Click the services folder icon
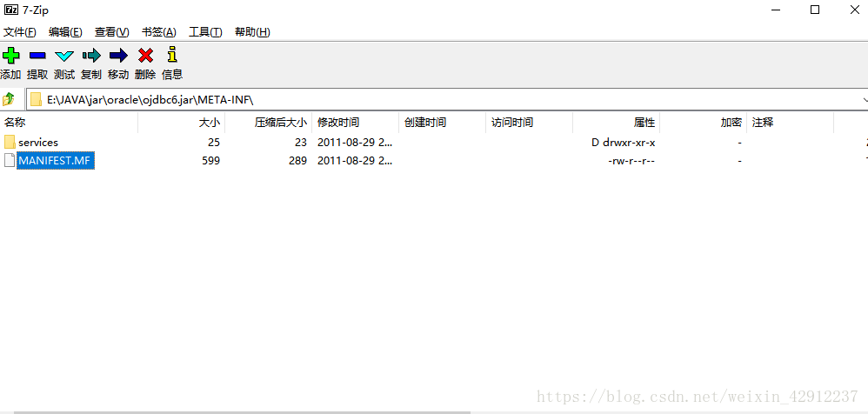The width and height of the screenshot is (868, 414). coord(10,143)
